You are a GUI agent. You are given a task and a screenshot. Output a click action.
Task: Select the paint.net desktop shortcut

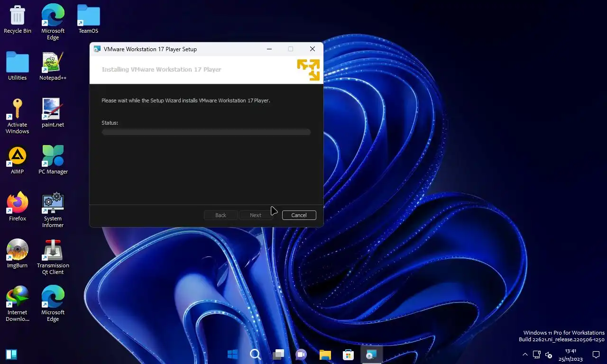coord(53,113)
